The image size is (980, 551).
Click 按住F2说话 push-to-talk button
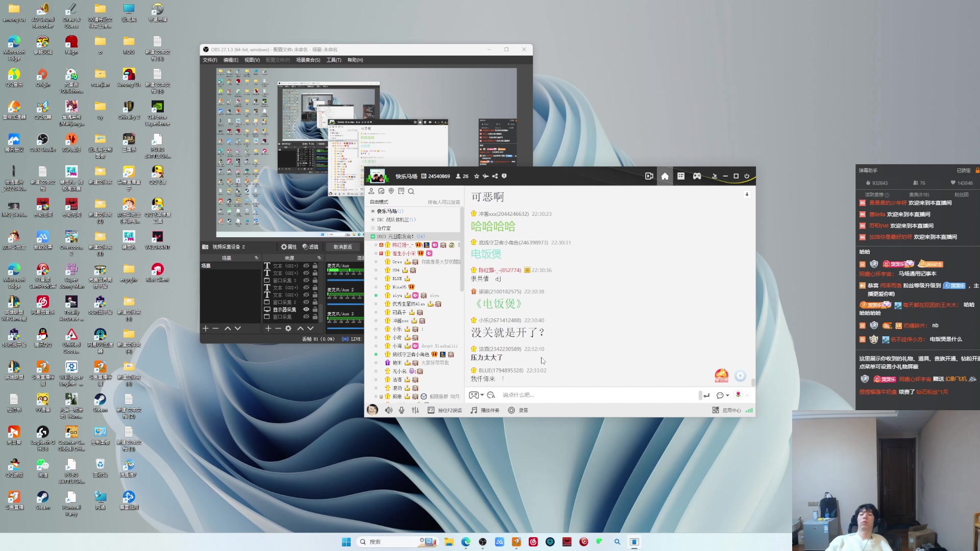tap(445, 410)
